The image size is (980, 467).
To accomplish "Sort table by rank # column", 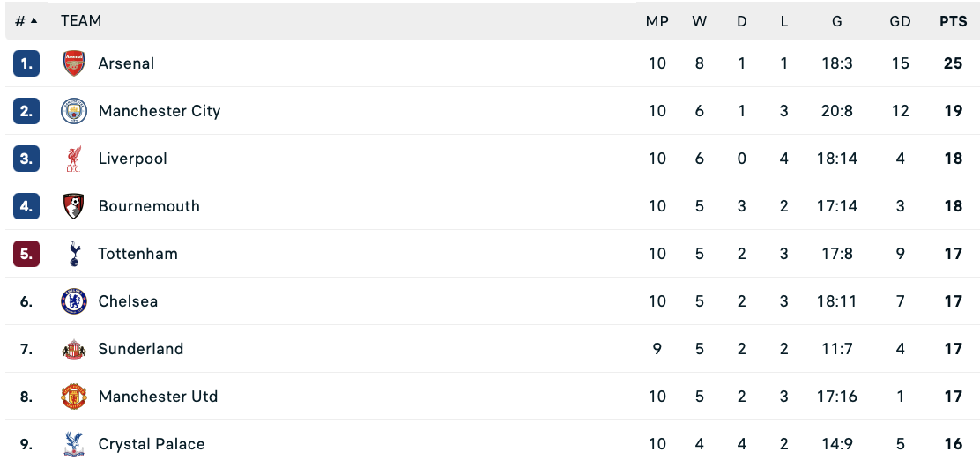I will 26,21.
